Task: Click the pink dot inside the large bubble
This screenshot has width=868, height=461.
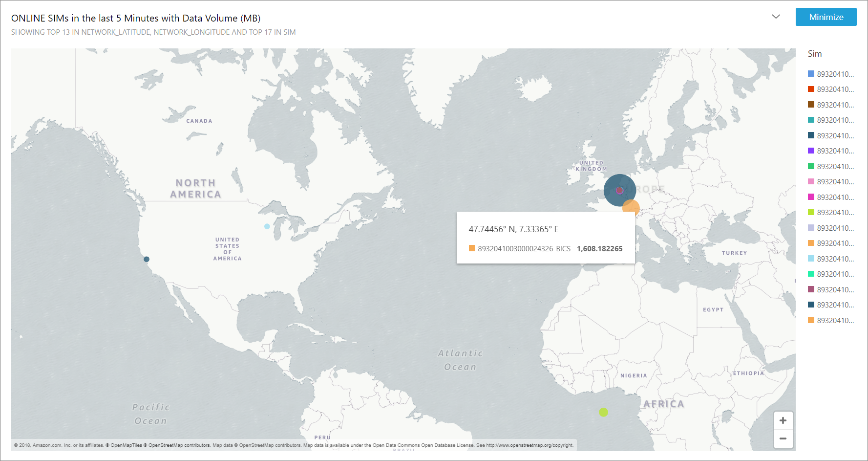Action: click(620, 190)
